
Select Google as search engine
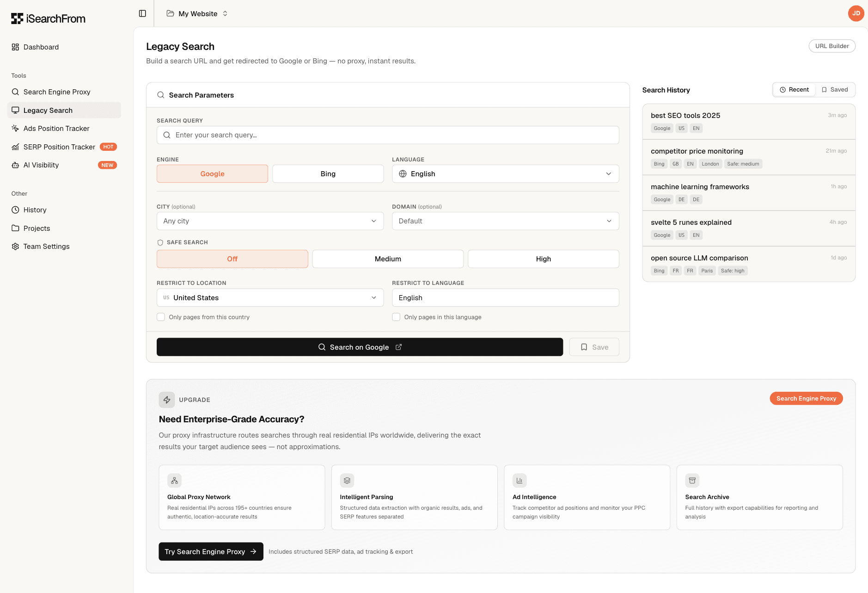coord(213,174)
